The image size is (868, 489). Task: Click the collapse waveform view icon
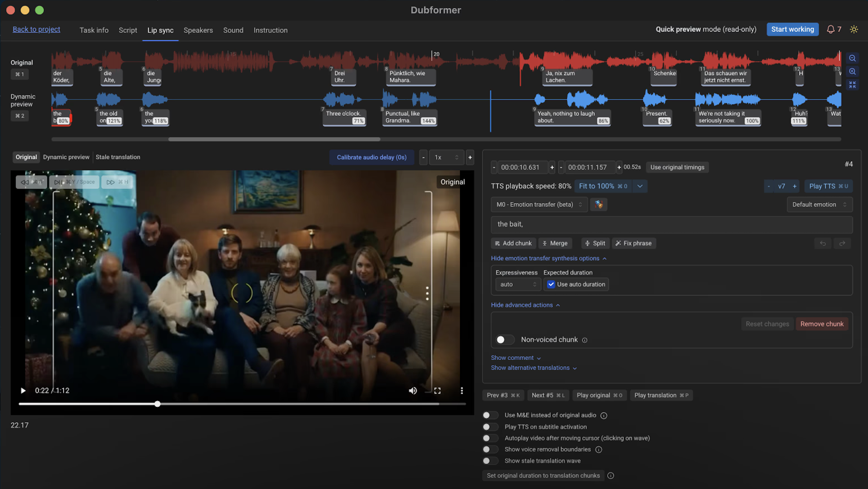pyautogui.click(x=852, y=85)
